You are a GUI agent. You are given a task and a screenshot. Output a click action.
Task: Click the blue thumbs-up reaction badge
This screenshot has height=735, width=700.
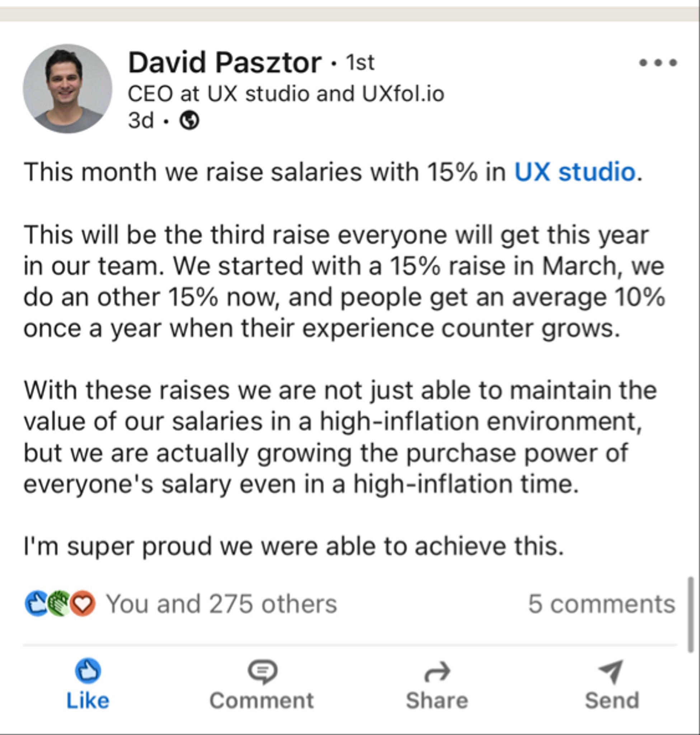pos(36,603)
